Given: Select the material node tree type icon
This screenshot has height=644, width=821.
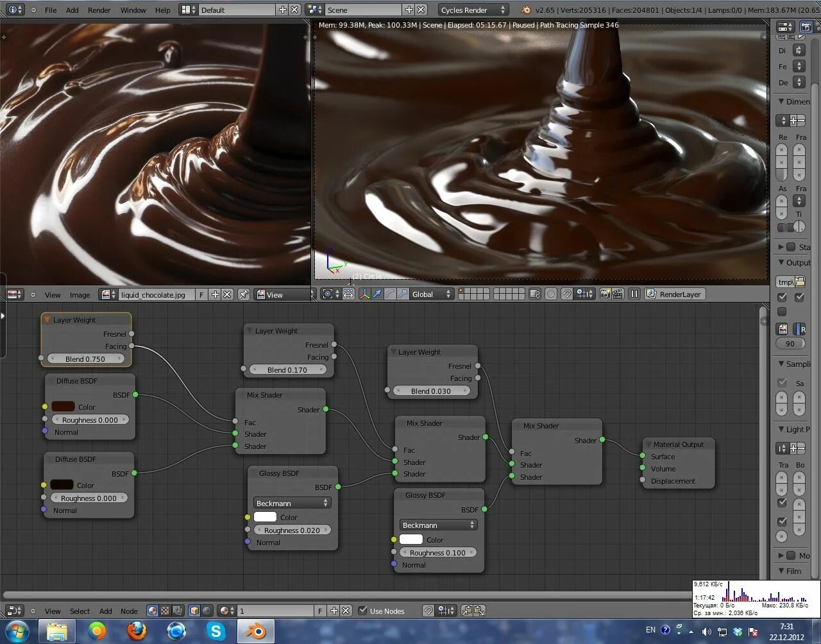Looking at the screenshot, I should click(x=153, y=611).
